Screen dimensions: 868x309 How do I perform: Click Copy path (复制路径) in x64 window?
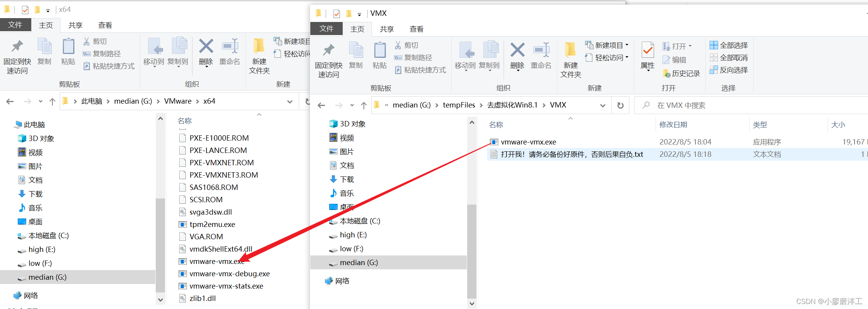point(102,54)
